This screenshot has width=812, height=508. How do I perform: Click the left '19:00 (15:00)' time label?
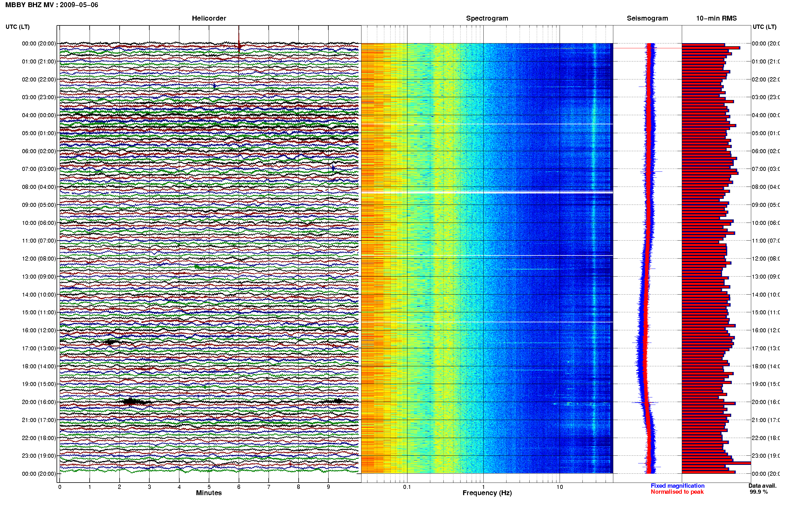point(39,384)
